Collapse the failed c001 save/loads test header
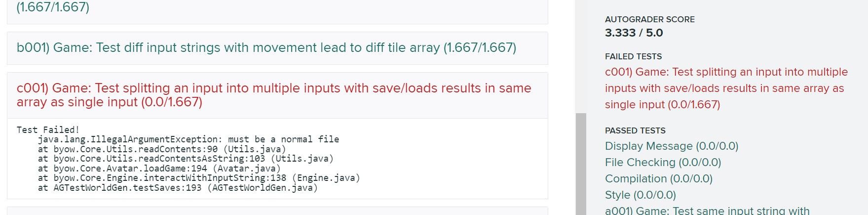 274,95
